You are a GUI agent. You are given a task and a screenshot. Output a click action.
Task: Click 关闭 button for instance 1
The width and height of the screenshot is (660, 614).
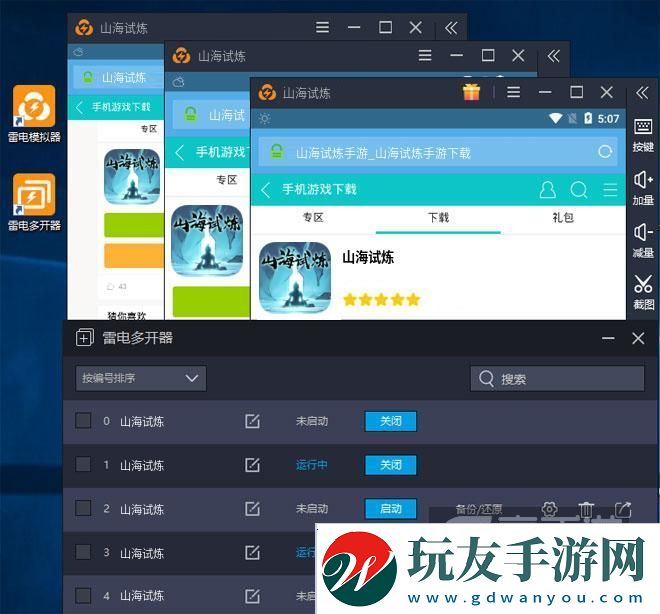click(391, 465)
